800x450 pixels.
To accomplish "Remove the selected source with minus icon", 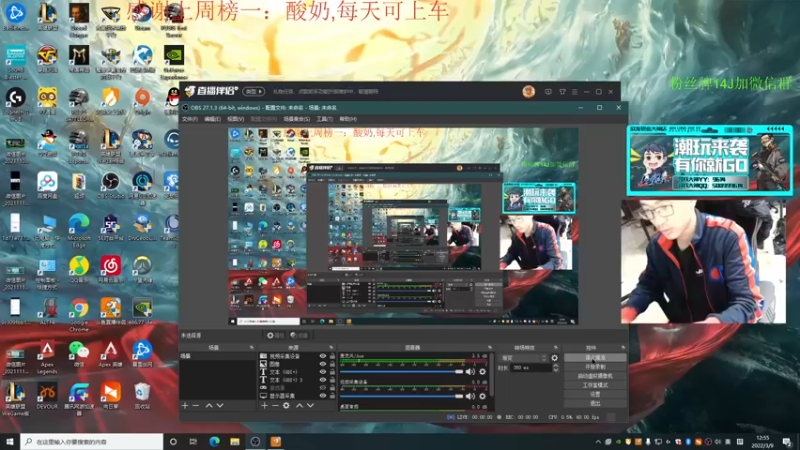I will pos(275,406).
